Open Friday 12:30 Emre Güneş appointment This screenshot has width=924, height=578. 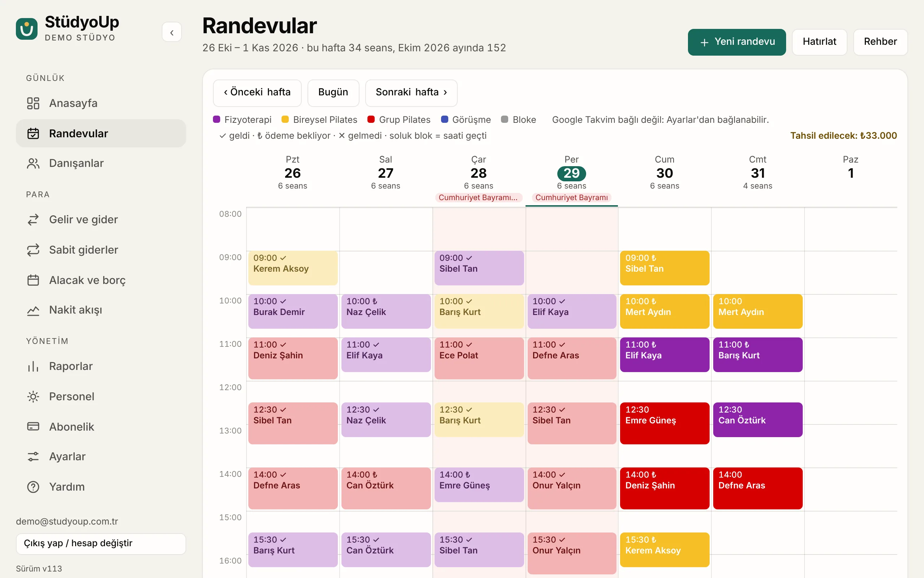click(x=664, y=423)
